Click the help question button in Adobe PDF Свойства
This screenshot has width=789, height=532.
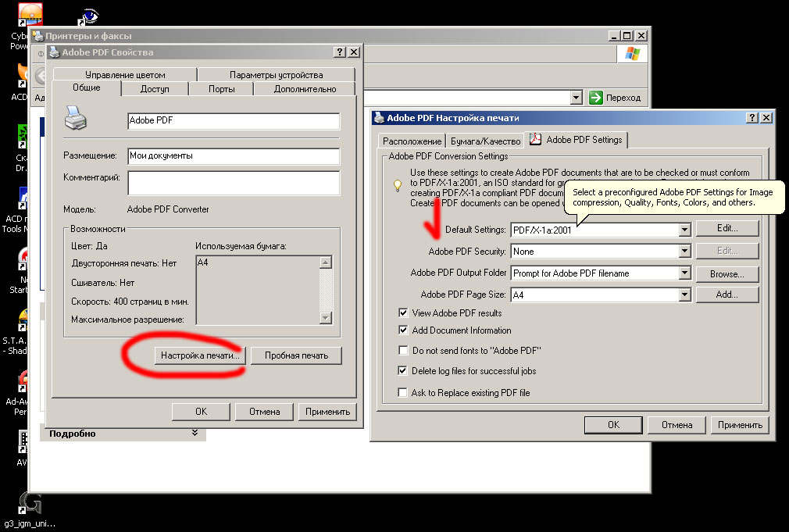(340, 52)
